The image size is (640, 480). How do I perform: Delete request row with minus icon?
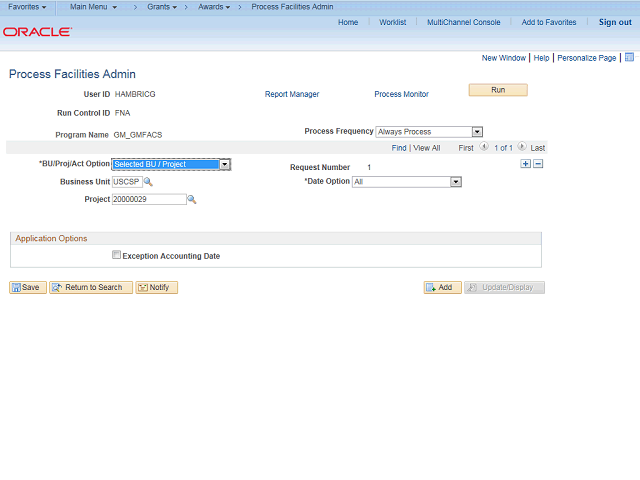(538, 164)
